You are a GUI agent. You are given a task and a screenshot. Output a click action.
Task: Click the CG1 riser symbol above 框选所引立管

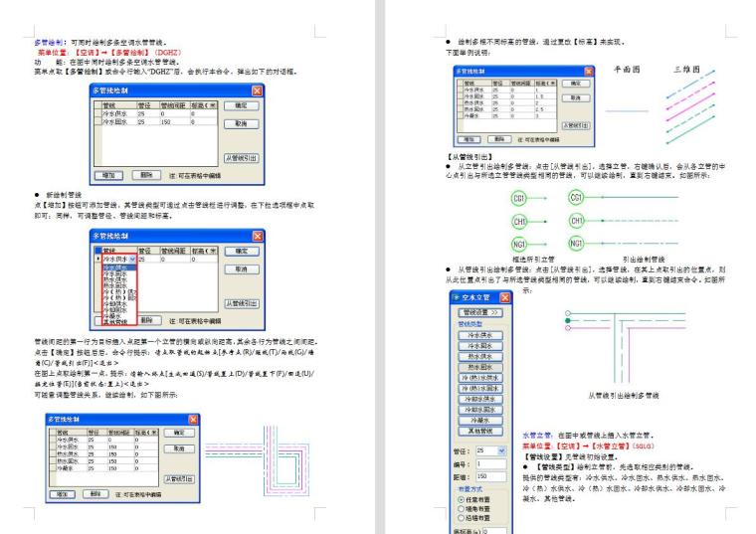[x=518, y=198]
